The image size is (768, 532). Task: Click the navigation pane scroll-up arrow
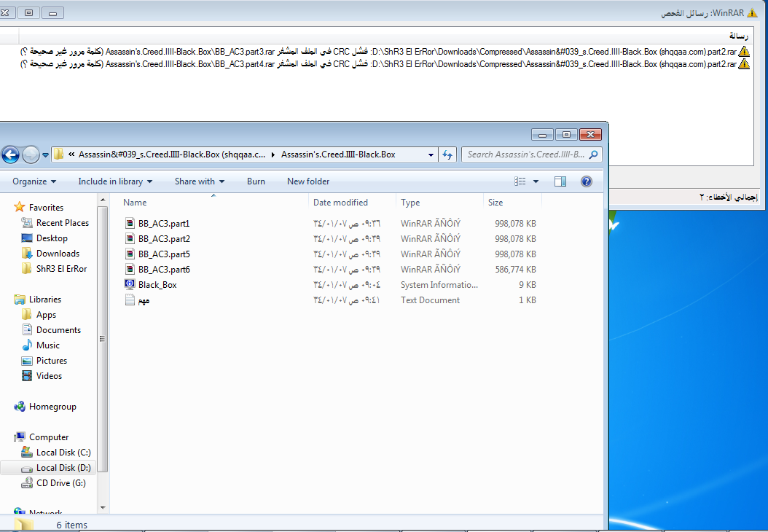[x=102, y=200]
